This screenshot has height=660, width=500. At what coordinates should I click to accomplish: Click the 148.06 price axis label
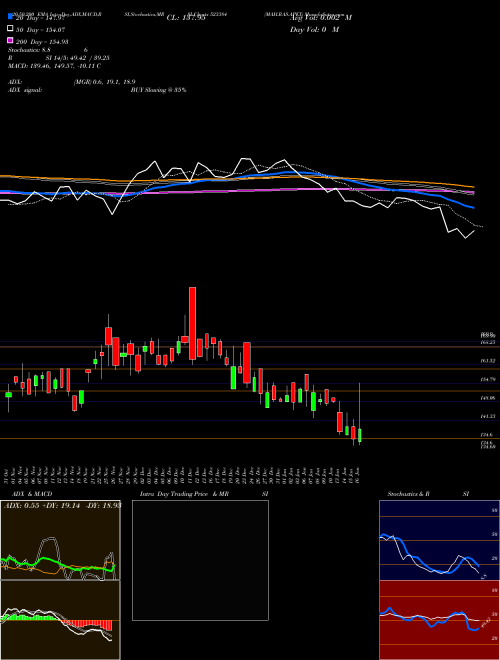488,398
